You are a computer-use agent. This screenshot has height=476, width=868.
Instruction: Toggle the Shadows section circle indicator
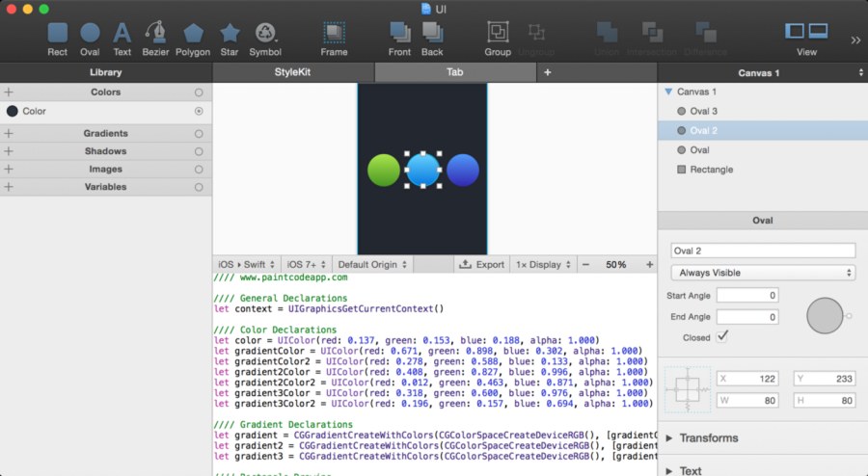(x=199, y=151)
